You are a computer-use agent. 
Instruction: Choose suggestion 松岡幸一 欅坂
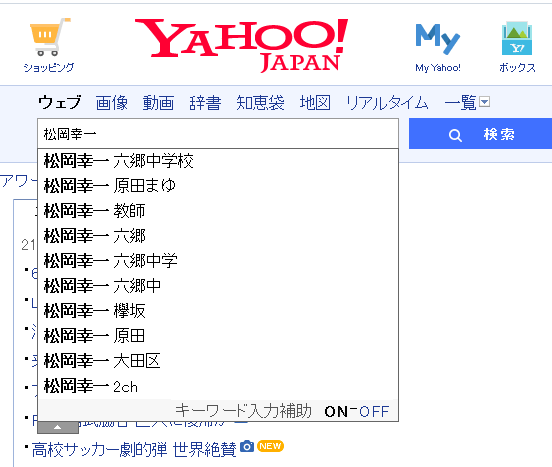point(218,311)
